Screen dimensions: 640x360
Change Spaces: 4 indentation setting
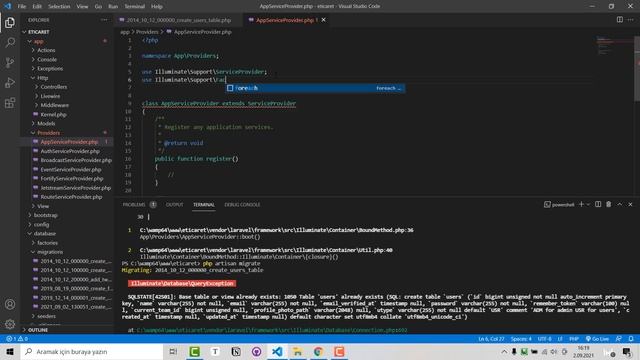tap(521, 339)
